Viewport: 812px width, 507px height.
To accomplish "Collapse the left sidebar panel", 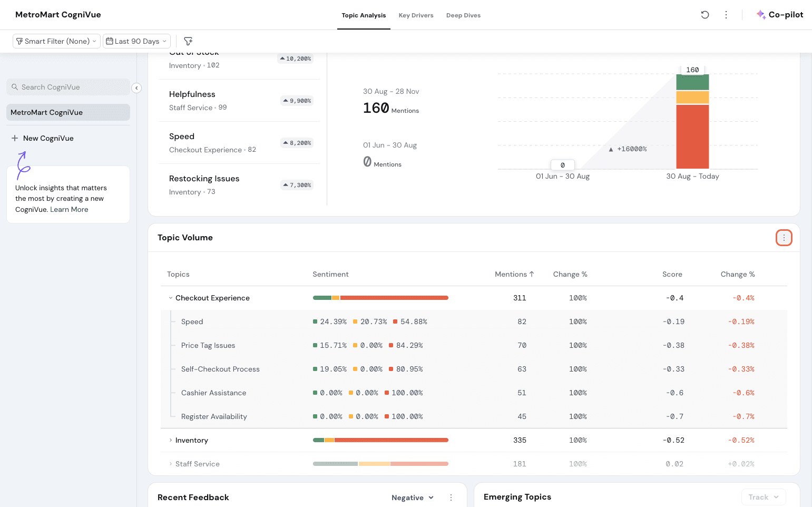I will [136, 88].
